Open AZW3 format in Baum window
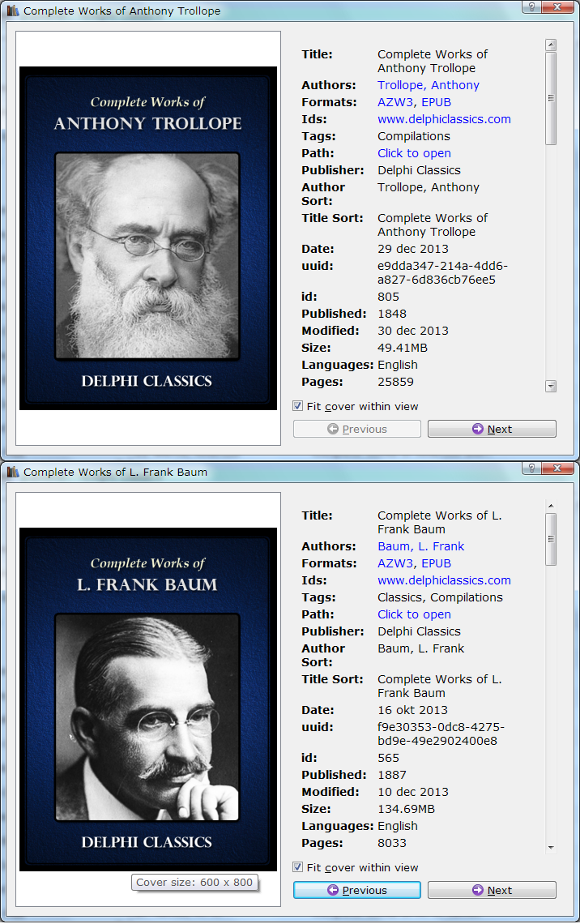The width and height of the screenshot is (580, 924). coord(395,563)
